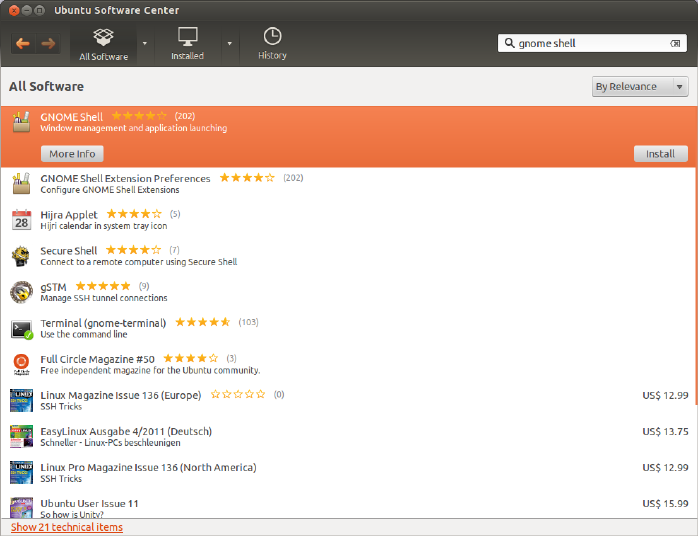Image resolution: width=698 pixels, height=536 pixels.
Task: Click empty star rating of Linux Magazine Europe
Action: (x=238, y=394)
